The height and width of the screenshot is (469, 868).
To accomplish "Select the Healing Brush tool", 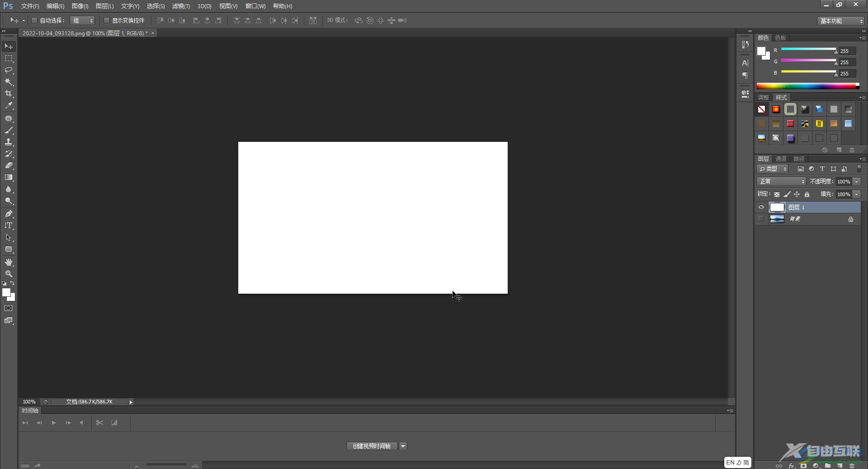I will 9,118.
